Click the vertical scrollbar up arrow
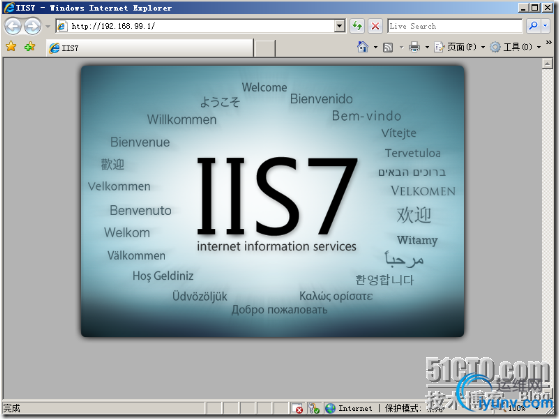The height and width of the screenshot is (419, 559). (x=547, y=64)
